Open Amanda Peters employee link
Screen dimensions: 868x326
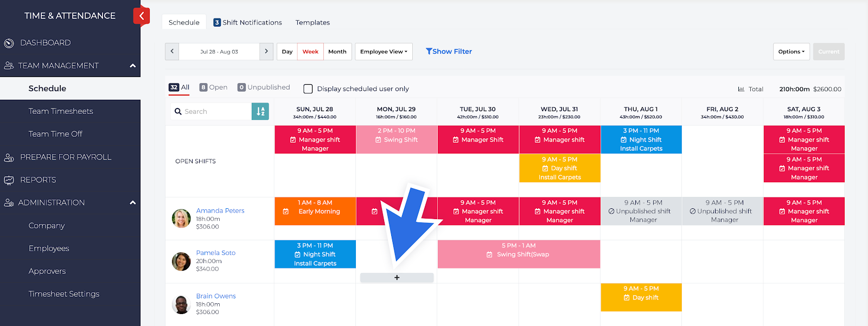[x=220, y=210]
